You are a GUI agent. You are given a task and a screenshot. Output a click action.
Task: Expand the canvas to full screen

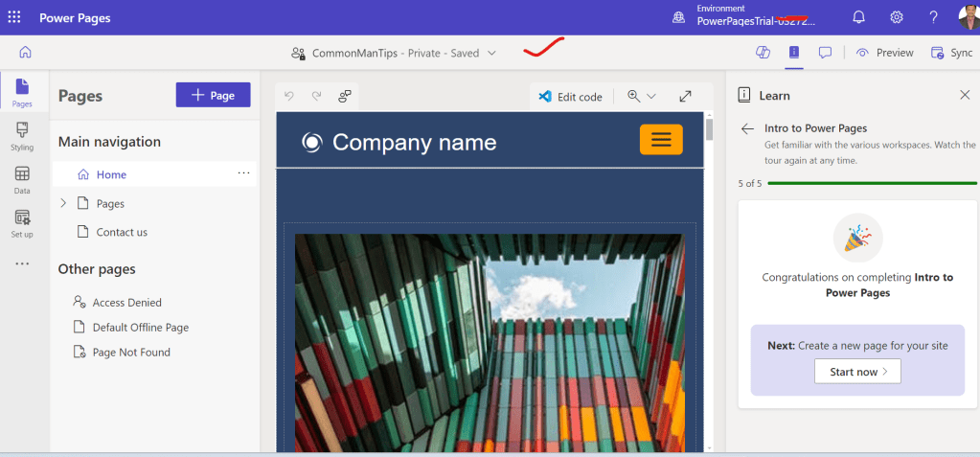point(686,96)
